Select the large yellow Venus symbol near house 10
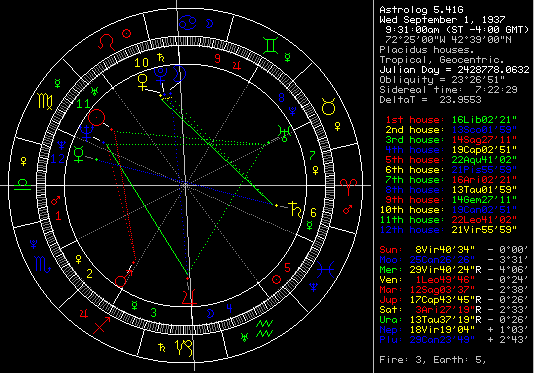 click(x=142, y=83)
